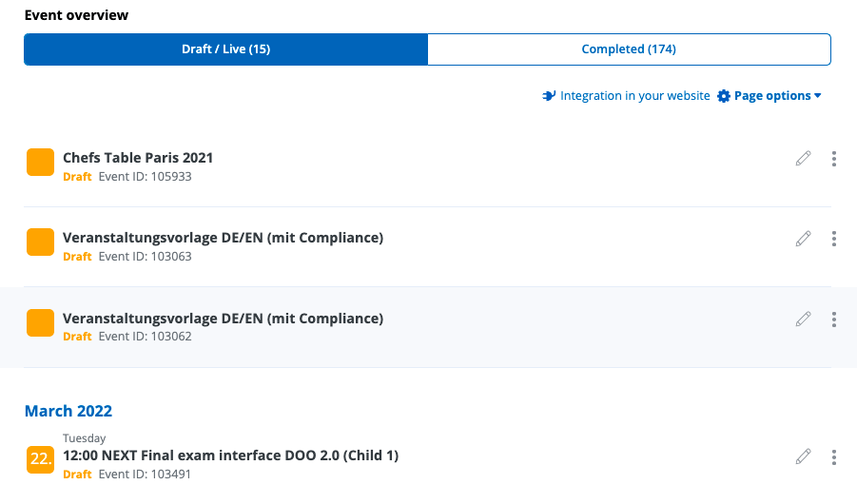857x504 pixels.
Task: Edit the NEXT Final exam interface event
Action: click(x=804, y=456)
